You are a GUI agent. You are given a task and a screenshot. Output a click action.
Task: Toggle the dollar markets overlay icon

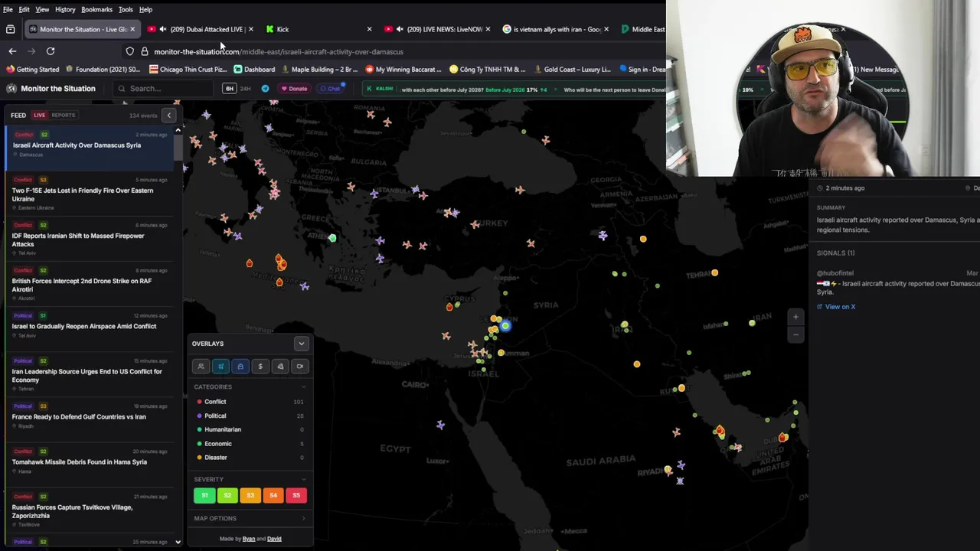(260, 367)
